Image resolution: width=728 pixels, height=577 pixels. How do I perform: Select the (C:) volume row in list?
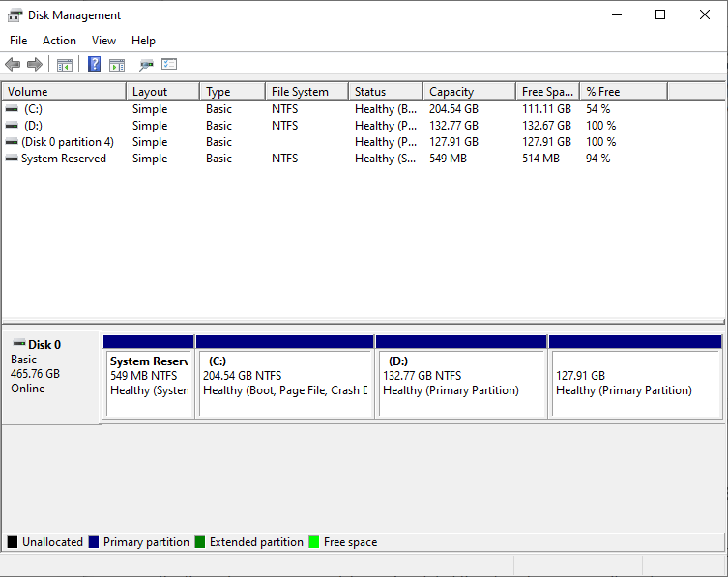(x=34, y=109)
